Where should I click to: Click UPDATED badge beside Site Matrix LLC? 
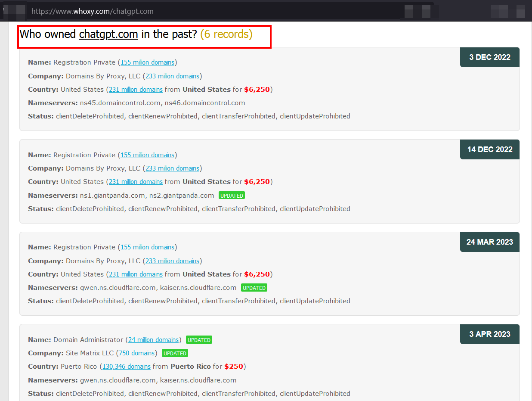[x=175, y=353]
